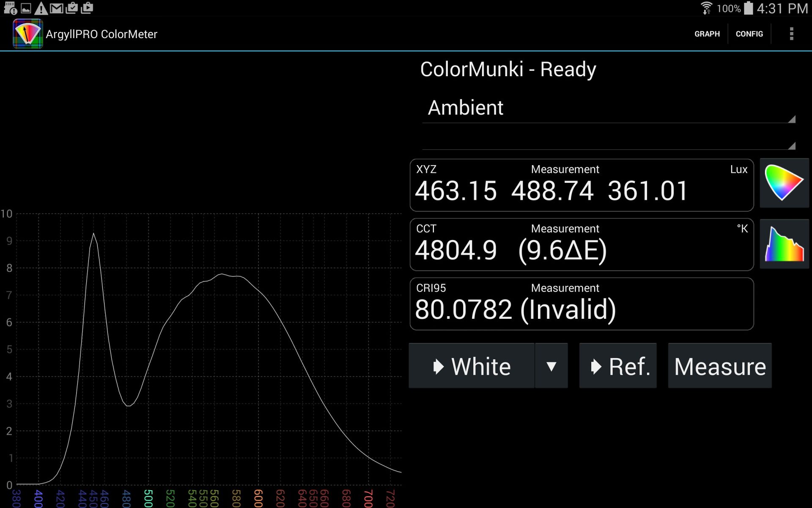This screenshot has height=508, width=812.
Task: Tap the 600 wavelength axis label
Action: tap(258, 498)
